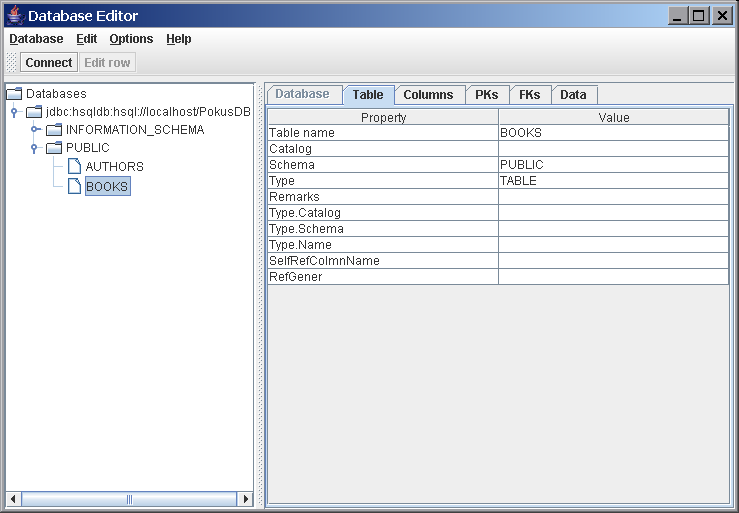Close the Database Editor window
The image size is (739, 513).
point(722,16)
